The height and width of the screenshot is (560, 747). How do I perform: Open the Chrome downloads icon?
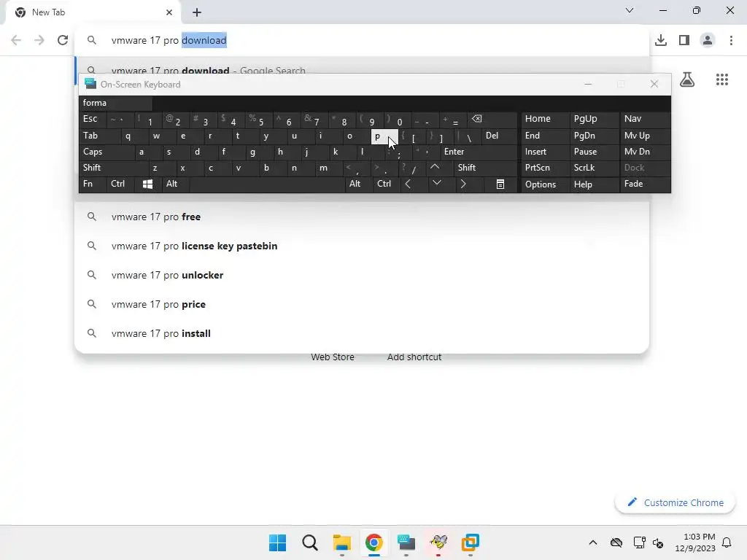[x=660, y=40]
